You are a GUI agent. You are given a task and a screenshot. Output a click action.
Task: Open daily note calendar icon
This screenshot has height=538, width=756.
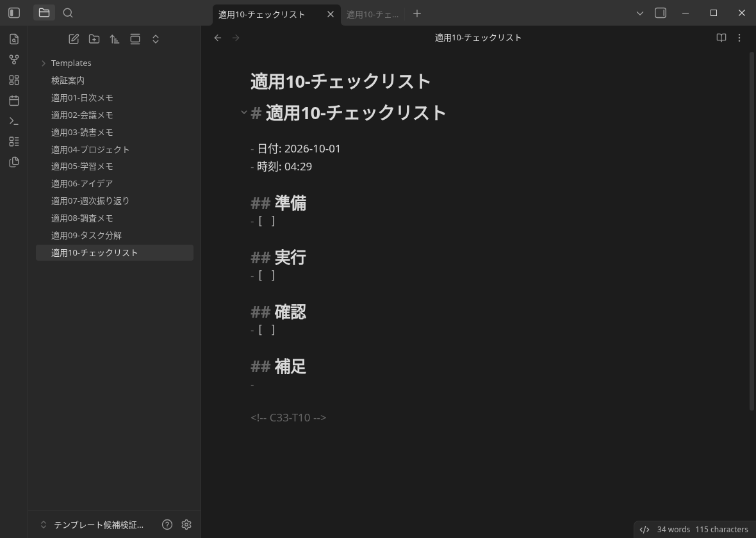(14, 101)
